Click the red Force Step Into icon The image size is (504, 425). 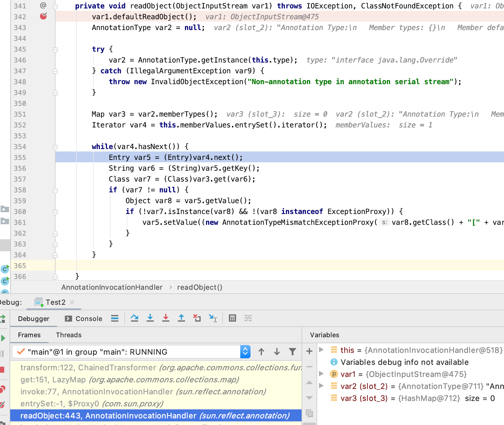click(x=166, y=318)
